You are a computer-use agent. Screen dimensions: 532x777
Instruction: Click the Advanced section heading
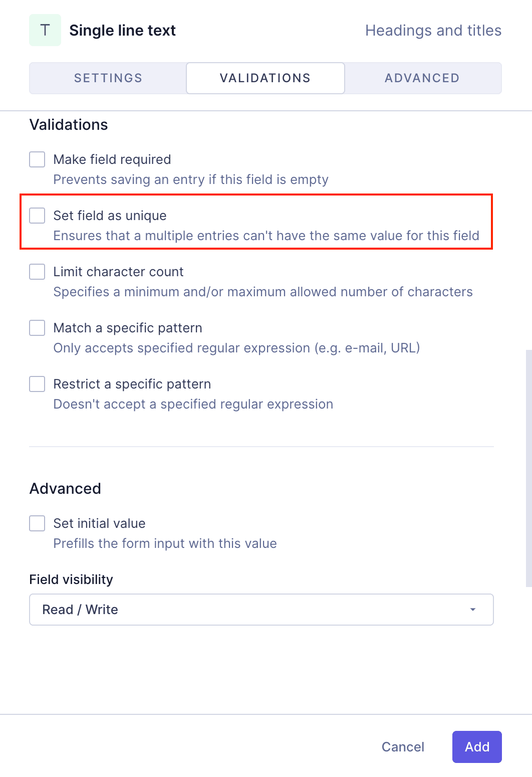click(65, 488)
